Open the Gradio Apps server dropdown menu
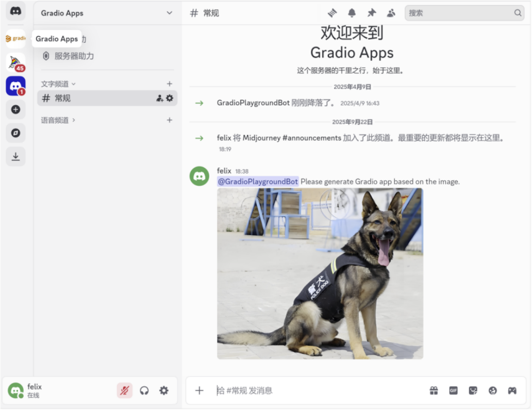The height and width of the screenshot is (410, 532). [169, 13]
